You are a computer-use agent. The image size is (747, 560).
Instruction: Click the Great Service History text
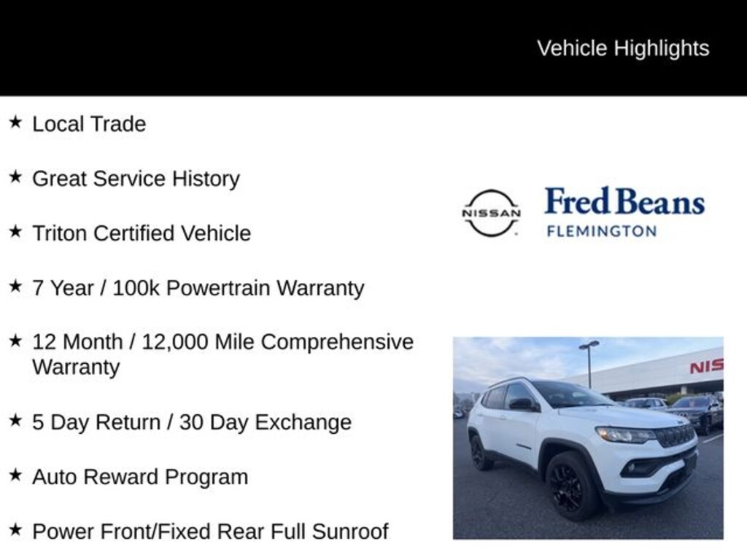point(136,179)
